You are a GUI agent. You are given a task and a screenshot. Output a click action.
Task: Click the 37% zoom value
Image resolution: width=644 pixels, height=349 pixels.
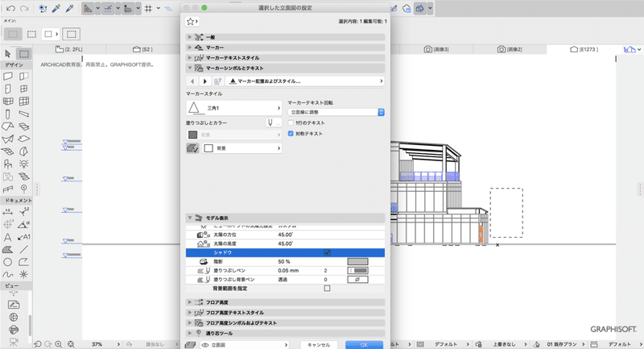tap(97, 344)
